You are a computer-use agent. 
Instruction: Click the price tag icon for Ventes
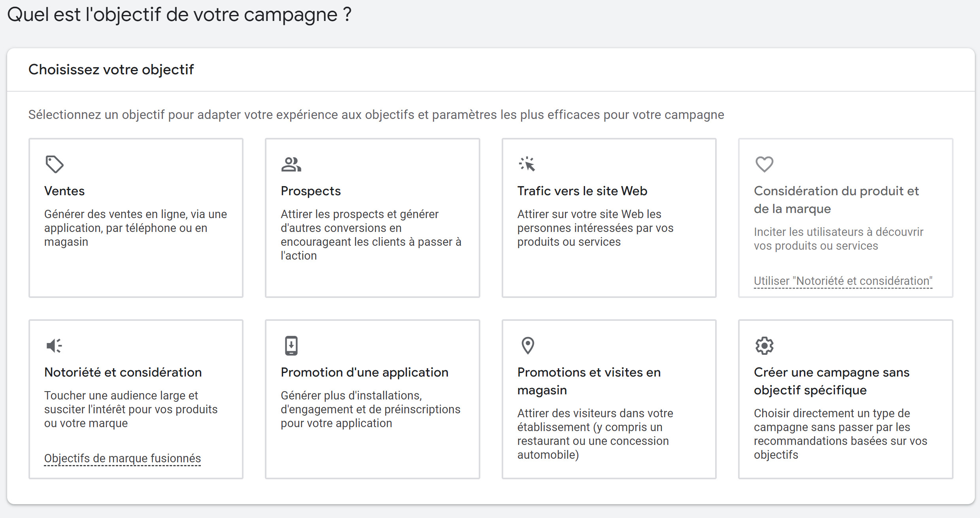[x=54, y=164]
